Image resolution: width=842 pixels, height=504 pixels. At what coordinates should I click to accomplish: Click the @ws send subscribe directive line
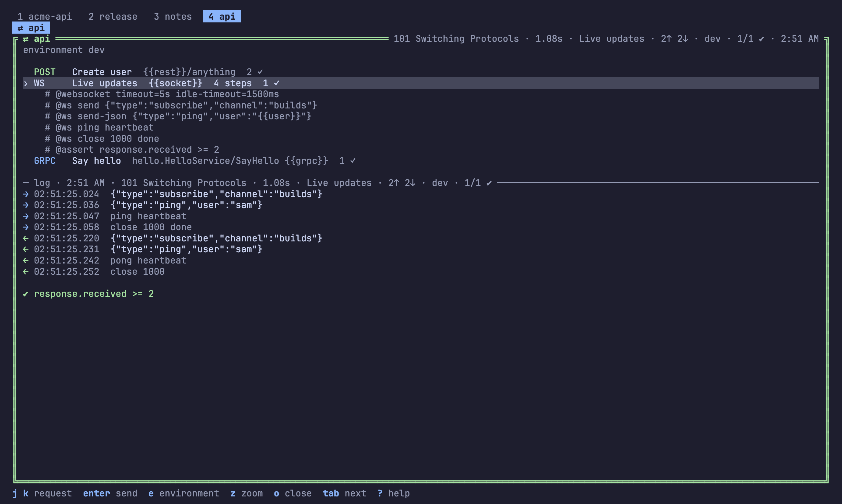tap(181, 105)
